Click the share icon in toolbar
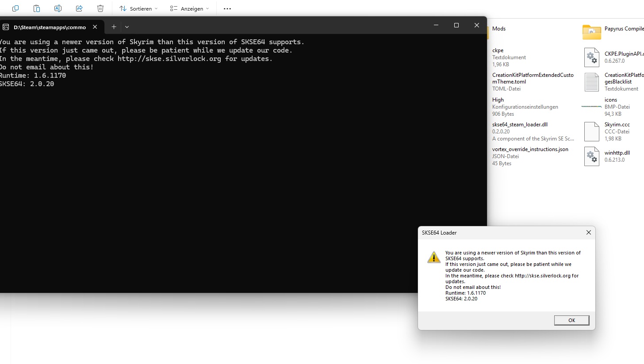The image size is (644, 364). click(79, 8)
